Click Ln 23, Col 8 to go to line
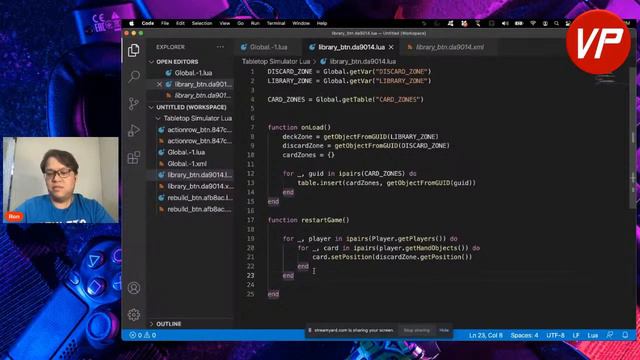Screen dimensions: 640x360 point(486,336)
